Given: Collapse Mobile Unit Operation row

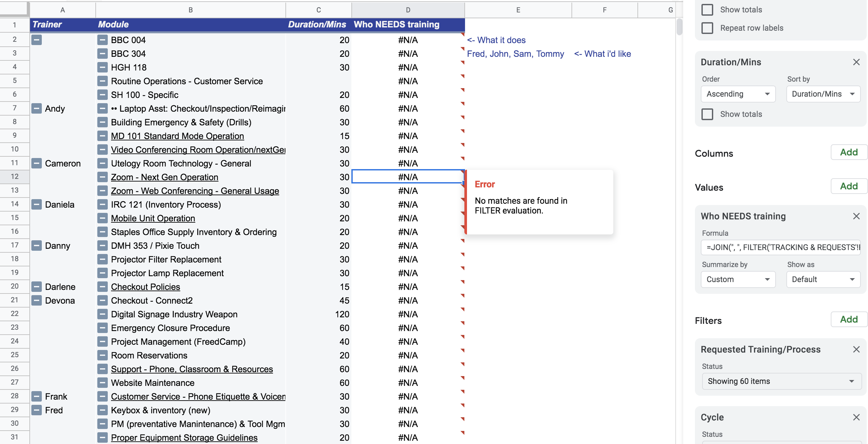Looking at the screenshot, I should click(x=103, y=218).
